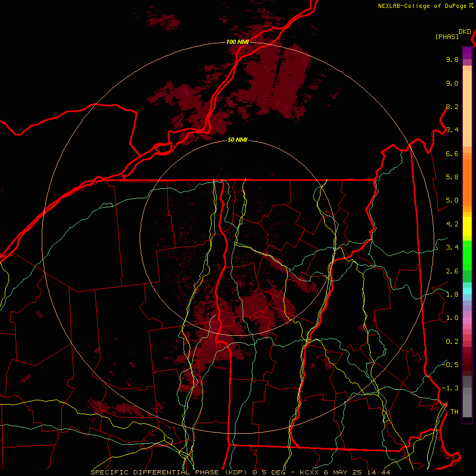Screen dimensions: 476x476
Task: Click the yellow segment of the color bar
Action: coord(467,226)
